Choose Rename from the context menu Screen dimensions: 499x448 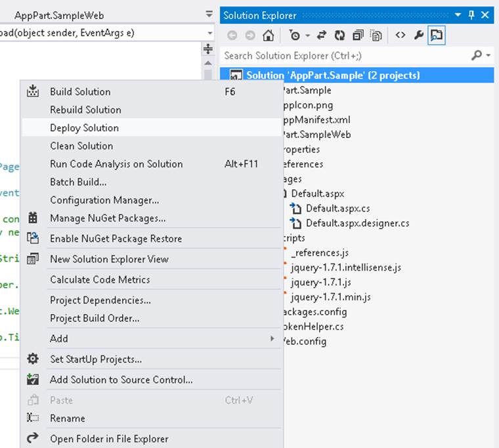click(x=68, y=418)
